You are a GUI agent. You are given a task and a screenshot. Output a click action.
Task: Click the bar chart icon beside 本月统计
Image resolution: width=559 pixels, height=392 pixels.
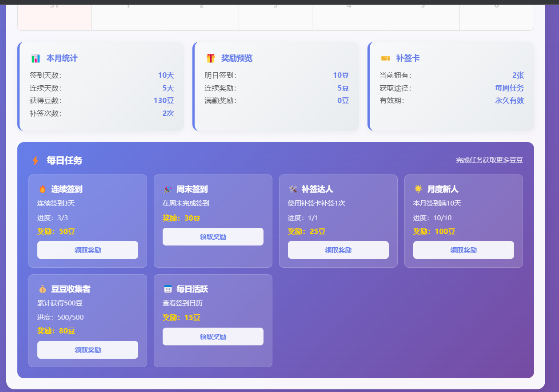[x=36, y=58]
